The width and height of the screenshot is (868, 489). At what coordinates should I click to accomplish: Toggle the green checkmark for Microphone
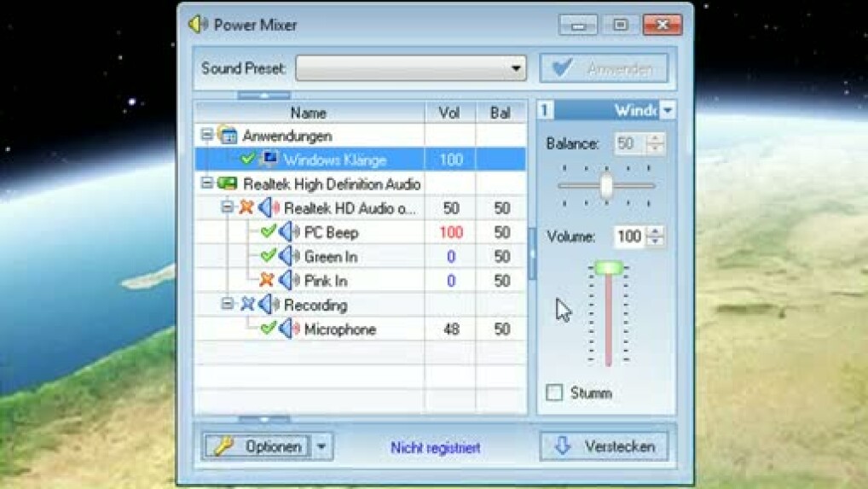(268, 329)
